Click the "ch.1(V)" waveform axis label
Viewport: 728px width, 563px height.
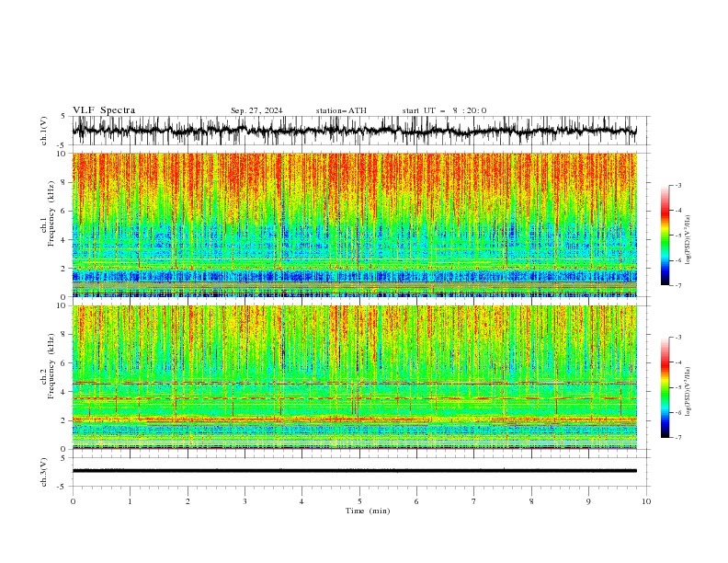pyautogui.click(x=44, y=131)
